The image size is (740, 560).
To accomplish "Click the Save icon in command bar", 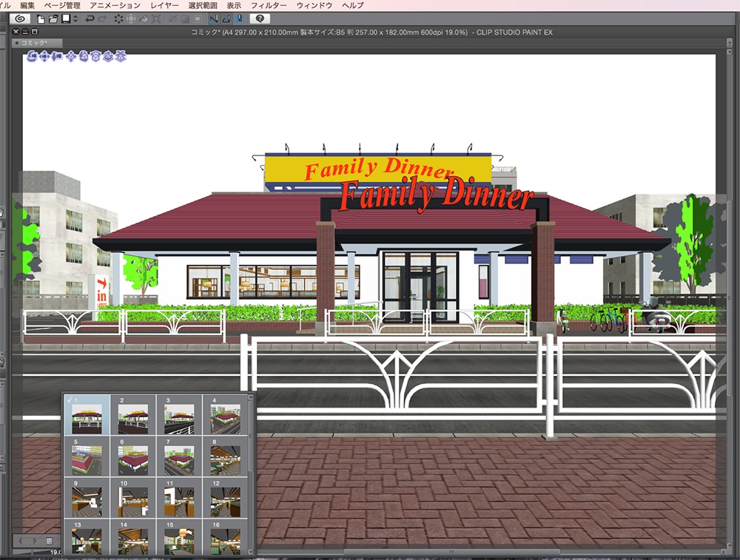I will tap(66, 19).
